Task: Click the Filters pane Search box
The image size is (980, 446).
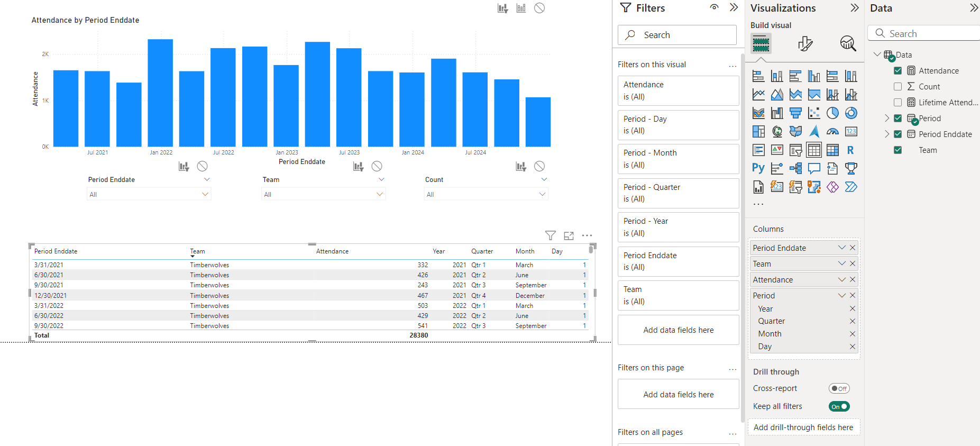Action: [x=677, y=35]
